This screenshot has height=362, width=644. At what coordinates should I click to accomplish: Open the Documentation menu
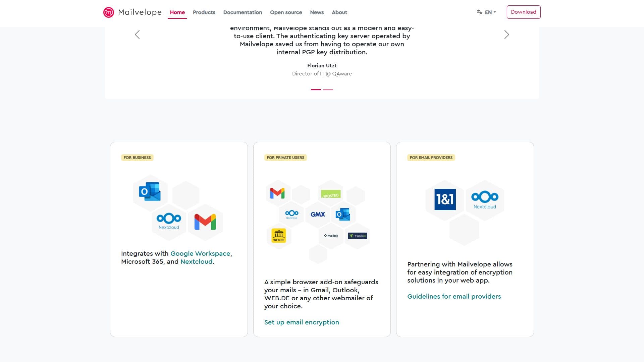pyautogui.click(x=243, y=12)
